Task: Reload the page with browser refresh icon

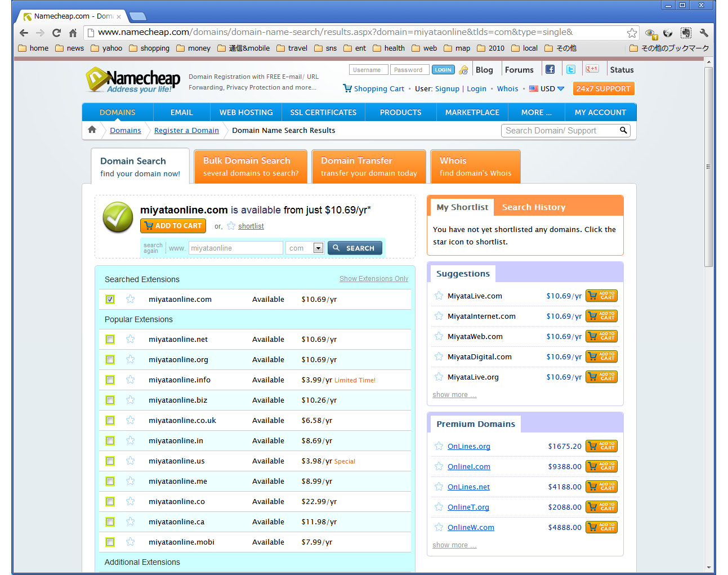Action: pos(56,33)
